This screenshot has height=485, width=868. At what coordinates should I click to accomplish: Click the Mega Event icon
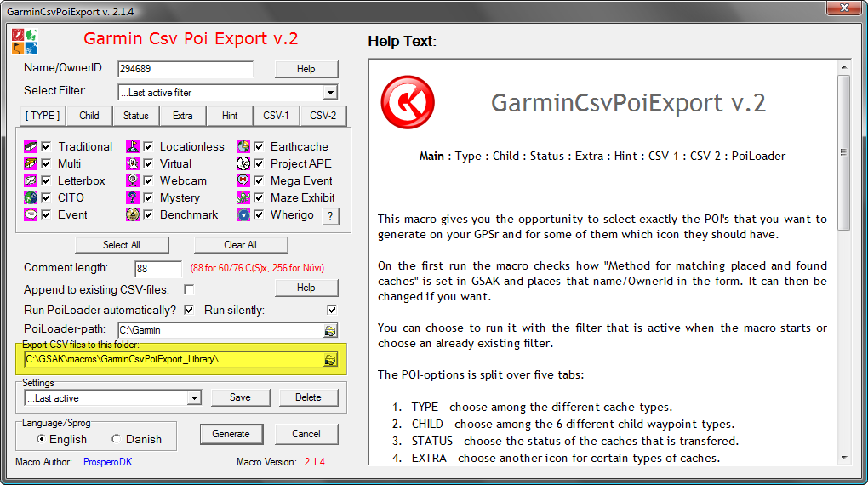(x=243, y=181)
